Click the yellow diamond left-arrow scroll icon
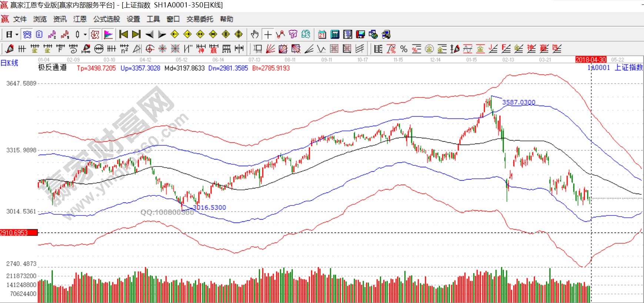Image resolution: width=644 pixels, height=303 pixels. (175, 34)
